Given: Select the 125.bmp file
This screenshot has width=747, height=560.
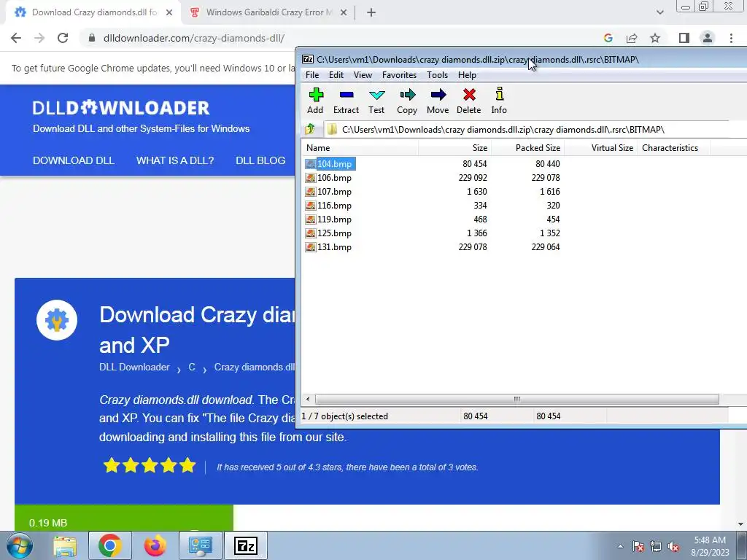Looking at the screenshot, I should pyautogui.click(x=329, y=233).
